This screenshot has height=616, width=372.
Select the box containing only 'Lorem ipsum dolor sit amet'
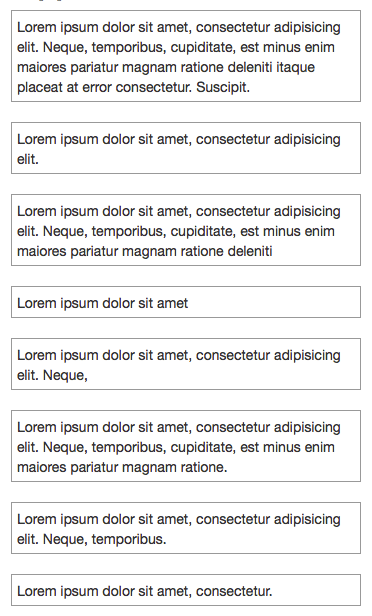[186, 302]
